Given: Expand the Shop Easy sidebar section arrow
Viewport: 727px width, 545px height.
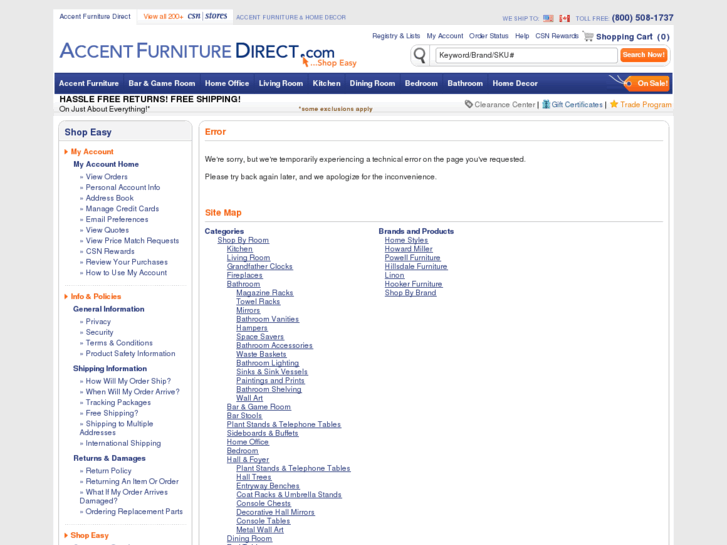Looking at the screenshot, I should pyautogui.click(x=66, y=535).
